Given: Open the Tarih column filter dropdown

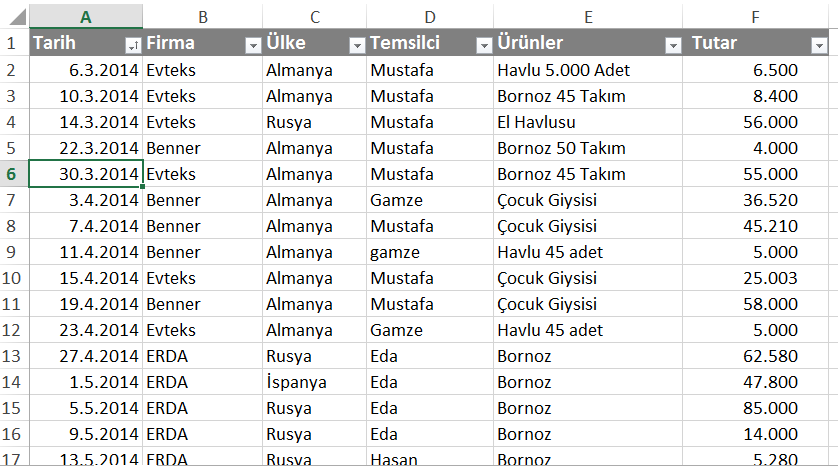Looking at the screenshot, I should pyautogui.click(x=132, y=45).
